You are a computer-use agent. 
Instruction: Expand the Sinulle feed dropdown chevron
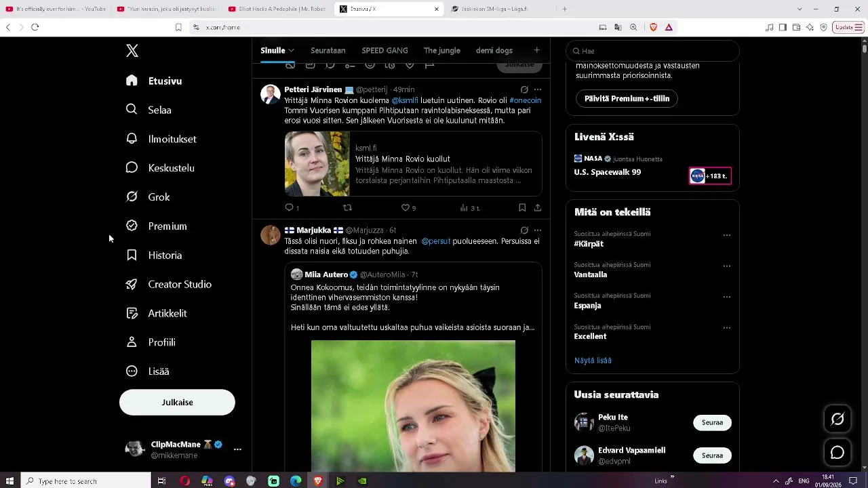[x=291, y=50]
